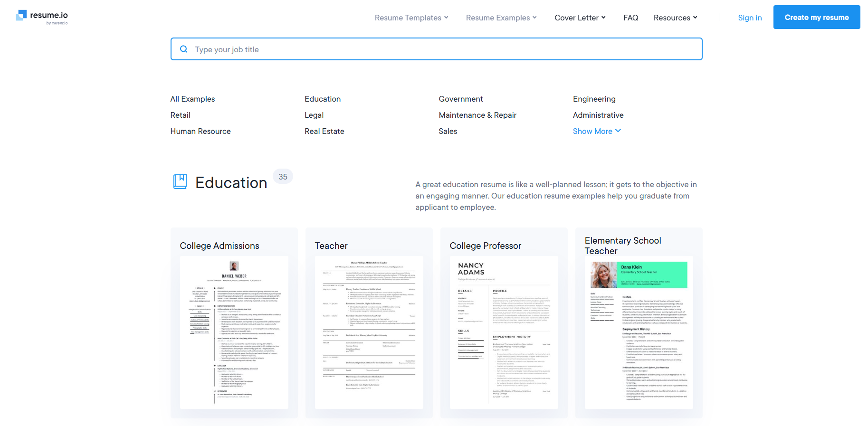Click the 35 examples count badge
868x426 pixels.
point(283,177)
